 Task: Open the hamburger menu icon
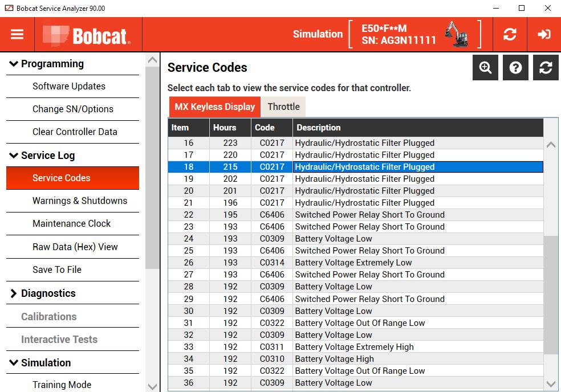(17, 34)
